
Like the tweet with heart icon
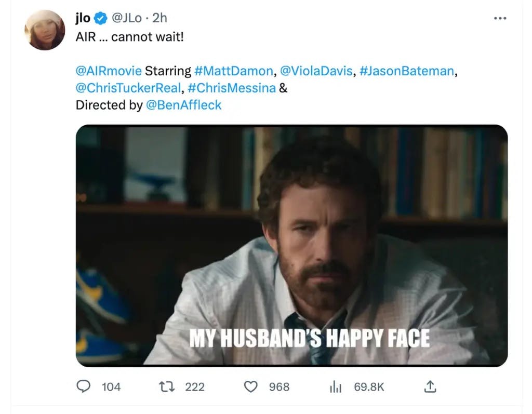tap(251, 387)
